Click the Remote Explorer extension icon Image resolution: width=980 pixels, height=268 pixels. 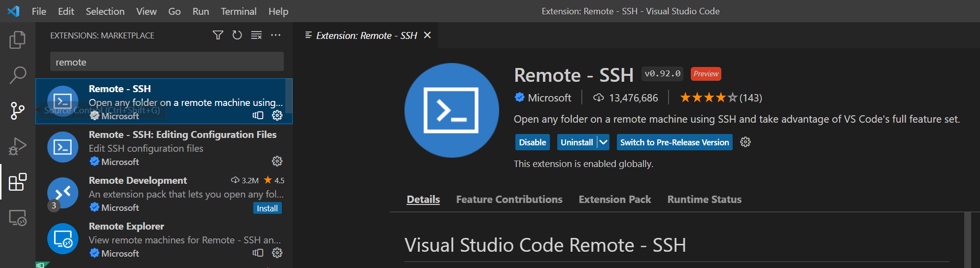(x=63, y=239)
